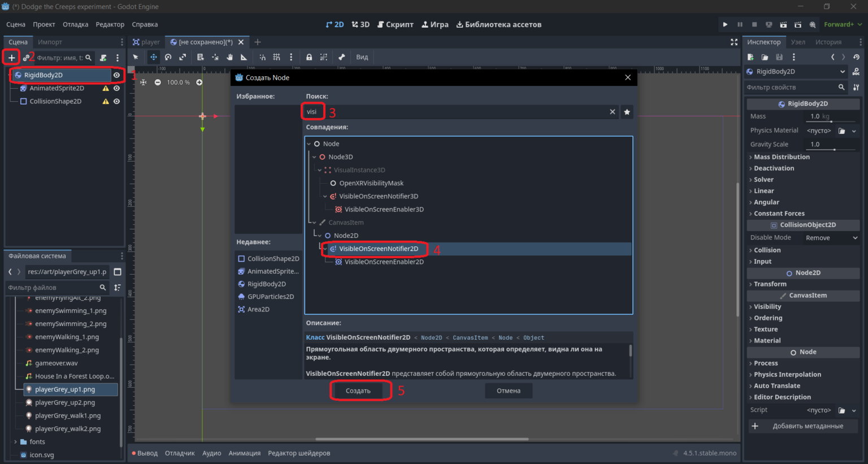Viewport: 868px width, 464px height.
Task: Add search to favorites with star icon
Action: (627, 112)
